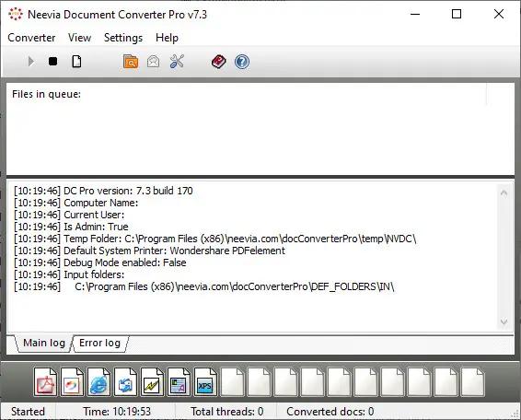This screenshot has height=420, width=521.
Task: Click the 'Current User:' log line
Action: pyautogui.click(x=69, y=215)
